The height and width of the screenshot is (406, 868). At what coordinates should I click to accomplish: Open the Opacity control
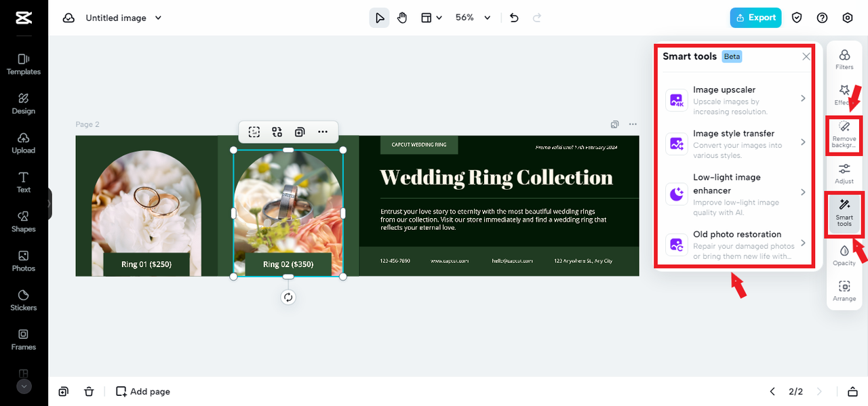[x=844, y=255]
